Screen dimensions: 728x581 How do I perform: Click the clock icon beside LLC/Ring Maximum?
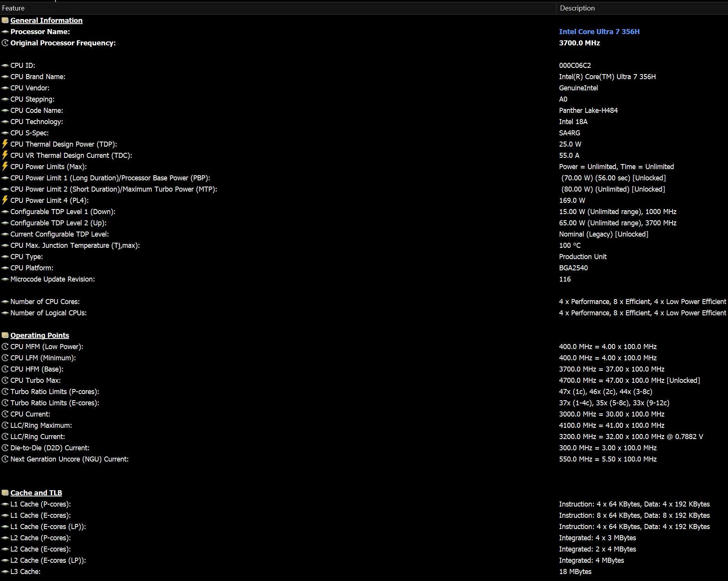coord(5,425)
